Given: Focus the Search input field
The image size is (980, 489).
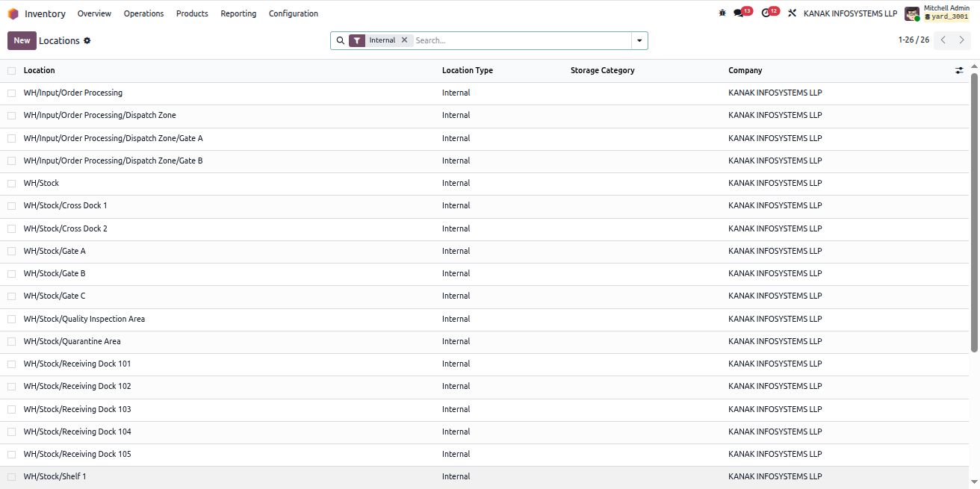Looking at the screenshot, I should (521, 40).
